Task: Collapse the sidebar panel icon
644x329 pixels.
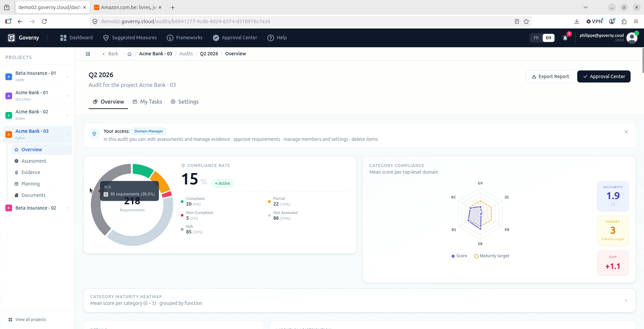Action: pyautogui.click(x=88, y=54)
